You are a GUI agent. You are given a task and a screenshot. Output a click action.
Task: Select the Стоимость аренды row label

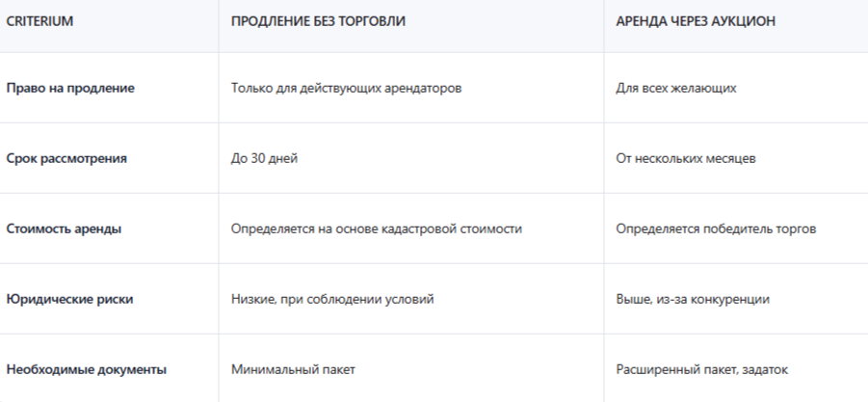coord(64,228)
